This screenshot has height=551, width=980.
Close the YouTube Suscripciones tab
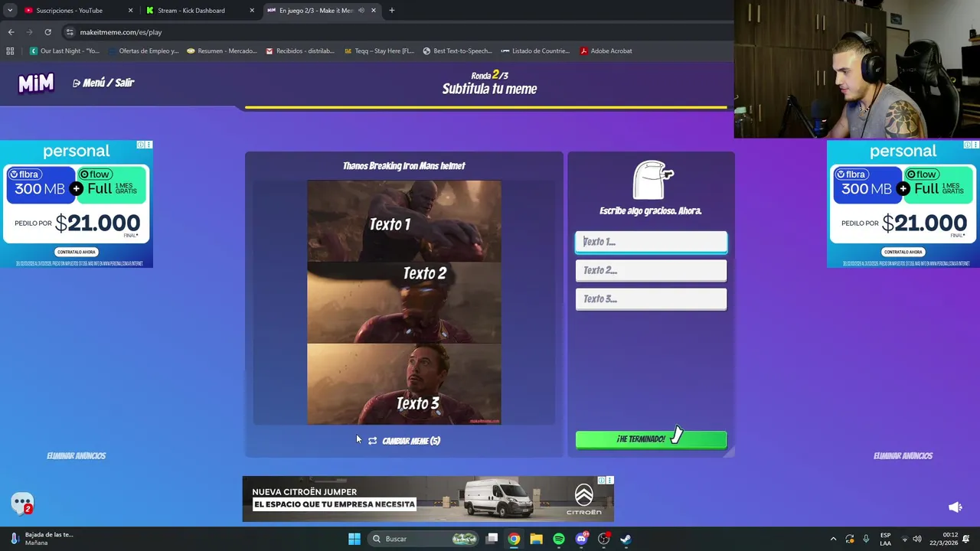coord(130,11)
